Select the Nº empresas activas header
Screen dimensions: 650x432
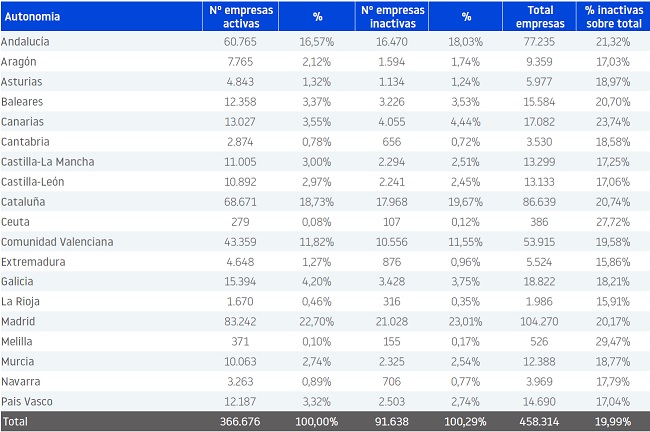coord(241,17)
